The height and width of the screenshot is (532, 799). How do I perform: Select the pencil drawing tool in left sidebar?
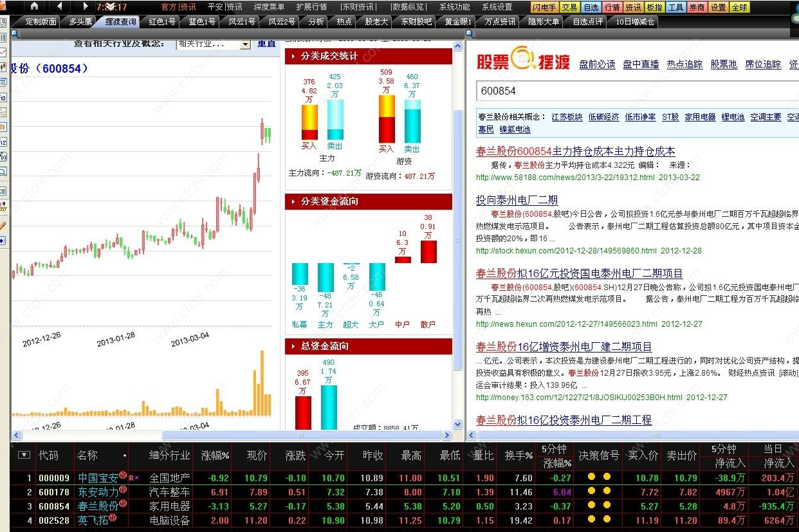pos(3,225)
